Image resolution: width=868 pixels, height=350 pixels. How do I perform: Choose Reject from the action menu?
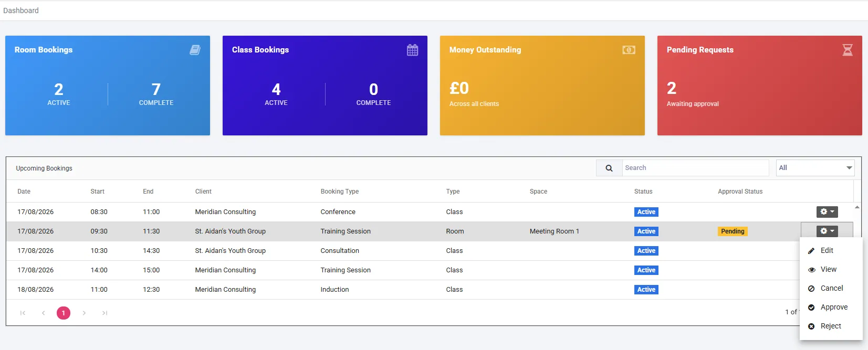point(831,326)
